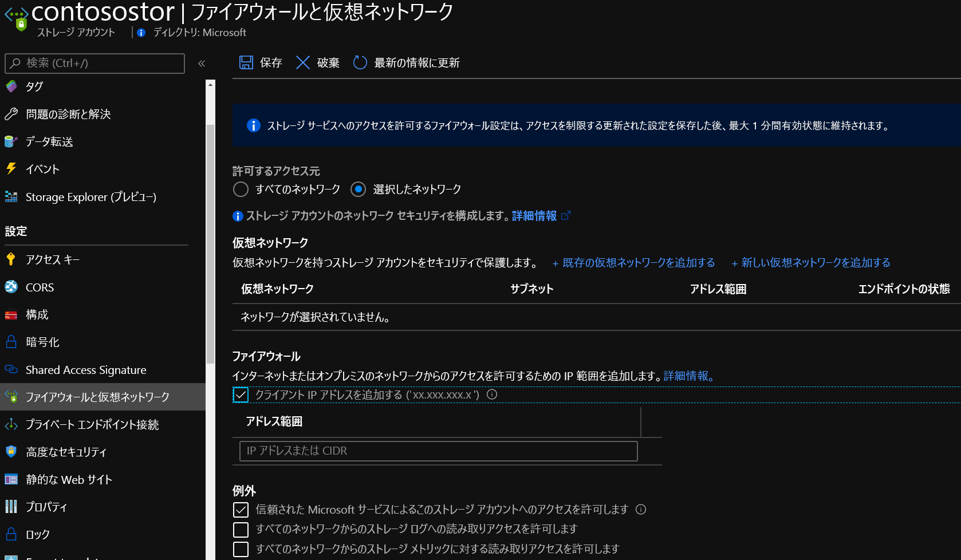Click the shield icon for 高度なセキュリティ
Viewport: 961px width, 560px height.
click(x=11, y=451)
